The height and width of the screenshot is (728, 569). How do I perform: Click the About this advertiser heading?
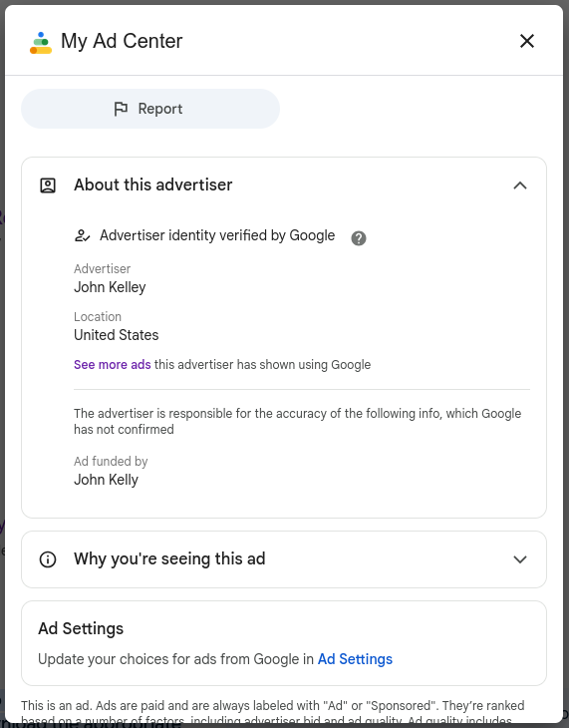click(x=153, y=184)
